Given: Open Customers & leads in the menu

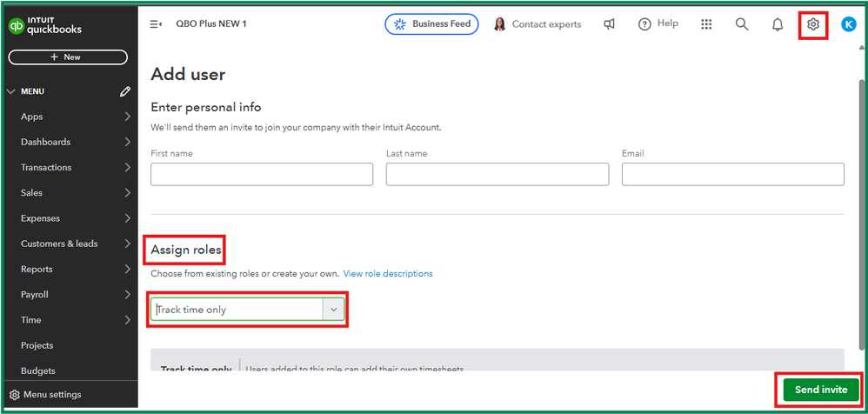Looking at the screenshot, I should click(x=59, y=244).
